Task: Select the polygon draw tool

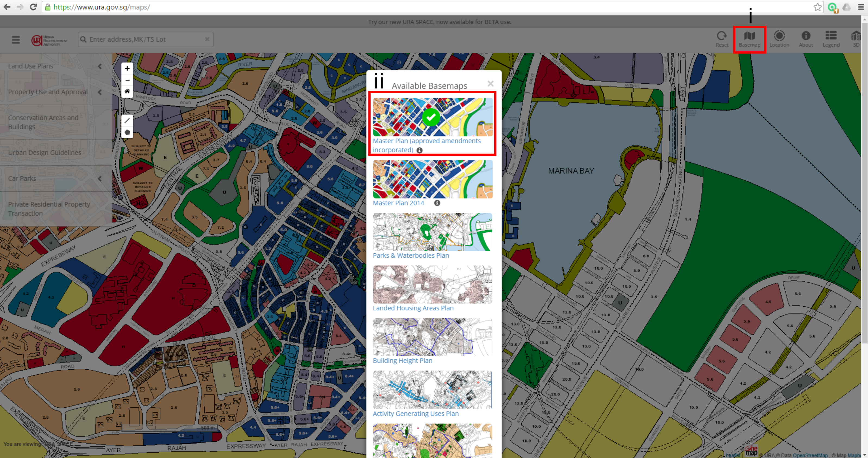Action: 127,132
